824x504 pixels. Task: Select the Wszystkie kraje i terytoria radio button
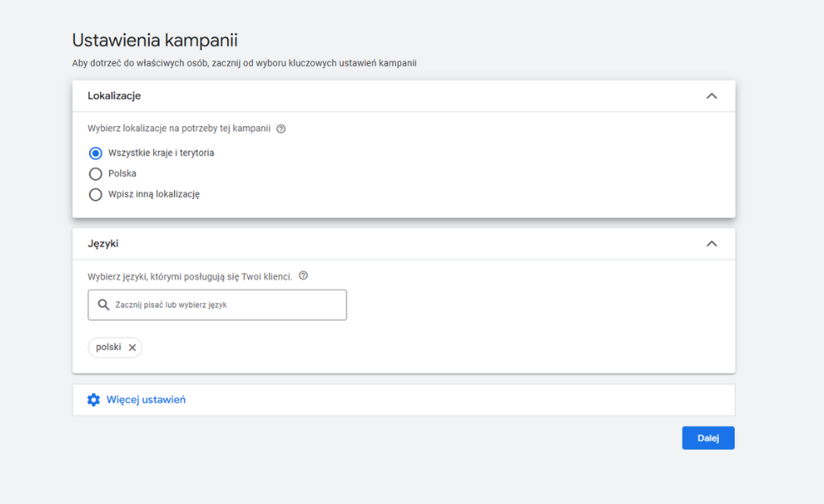(x=95, y=153)
